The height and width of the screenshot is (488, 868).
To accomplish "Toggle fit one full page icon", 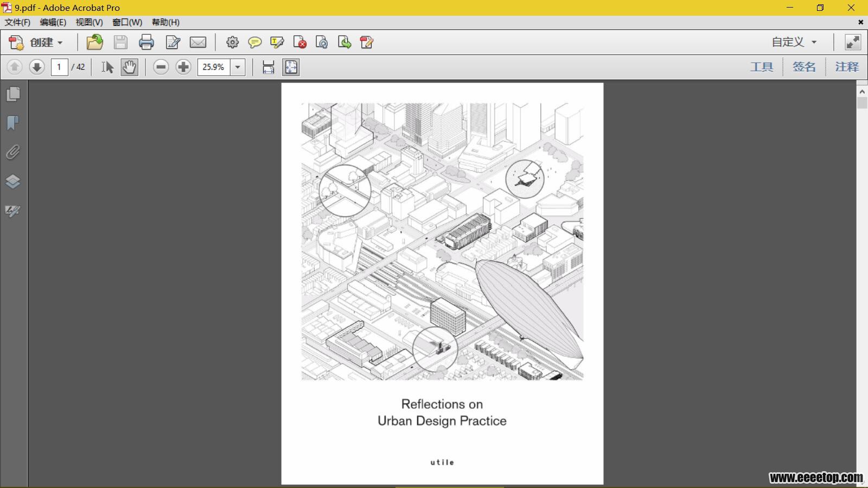I will tap(291, 67).
